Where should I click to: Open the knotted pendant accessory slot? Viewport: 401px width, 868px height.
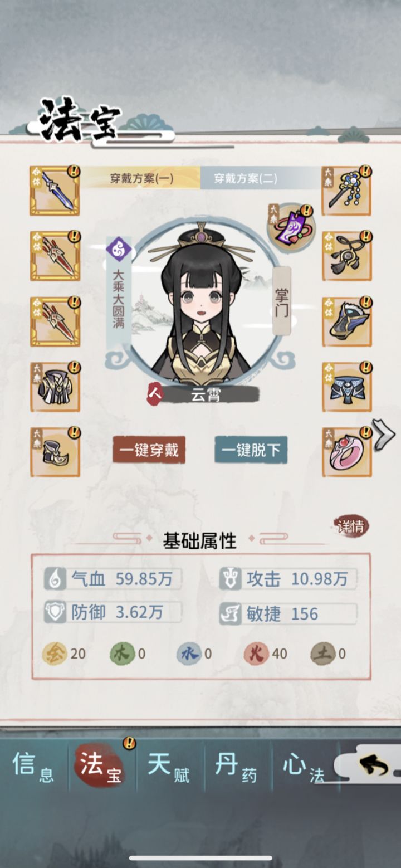346,256
